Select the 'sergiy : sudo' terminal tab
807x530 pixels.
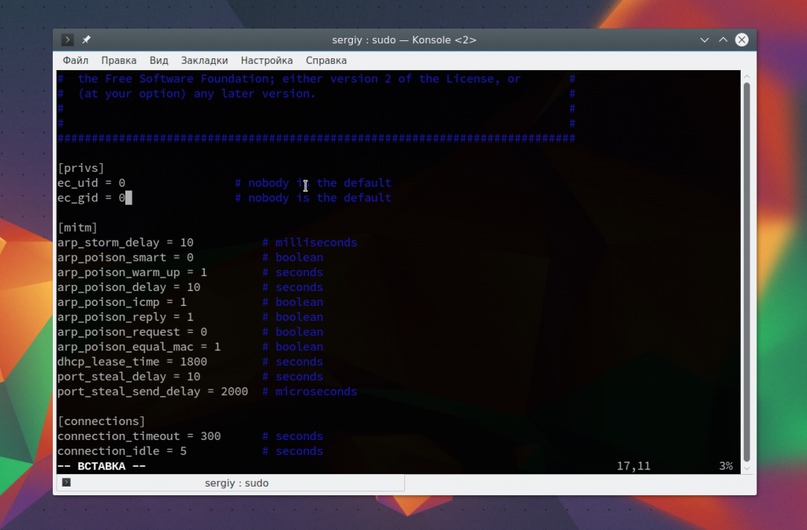tap(237, 483)
